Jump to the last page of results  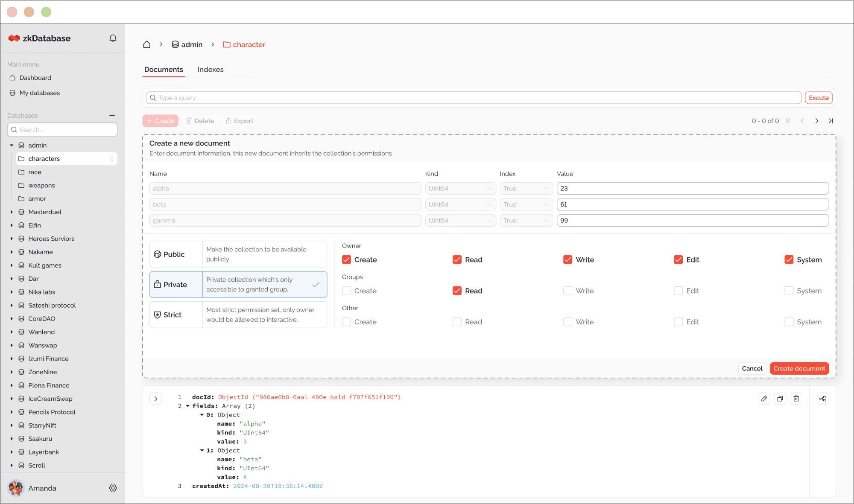[x=831, y=121]
